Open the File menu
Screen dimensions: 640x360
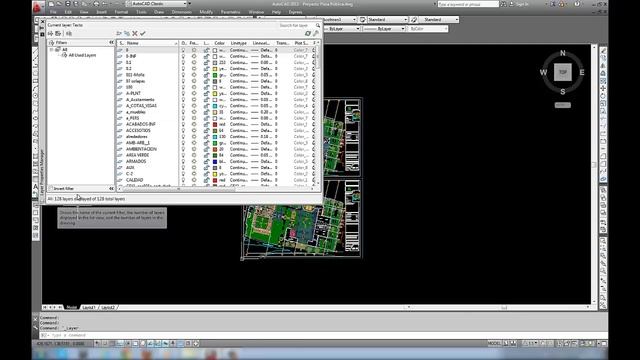click(x=53, y=12)
